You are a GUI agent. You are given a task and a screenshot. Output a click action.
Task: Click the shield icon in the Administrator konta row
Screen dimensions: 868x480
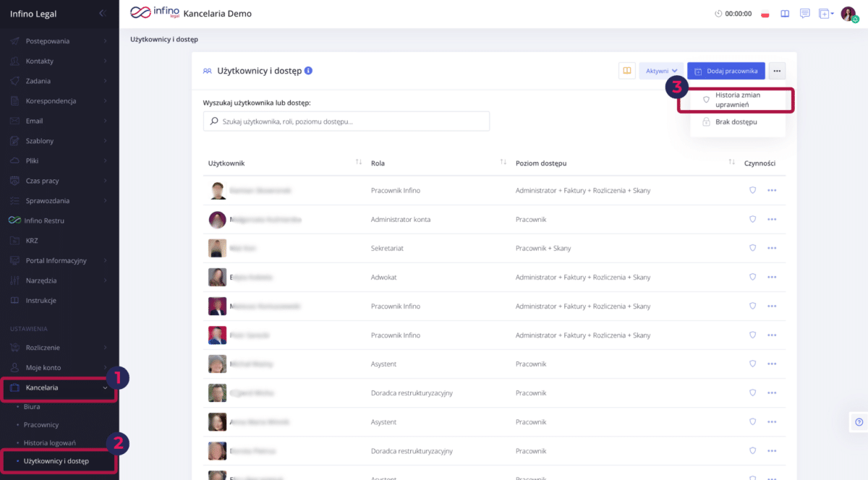(752, 219)
